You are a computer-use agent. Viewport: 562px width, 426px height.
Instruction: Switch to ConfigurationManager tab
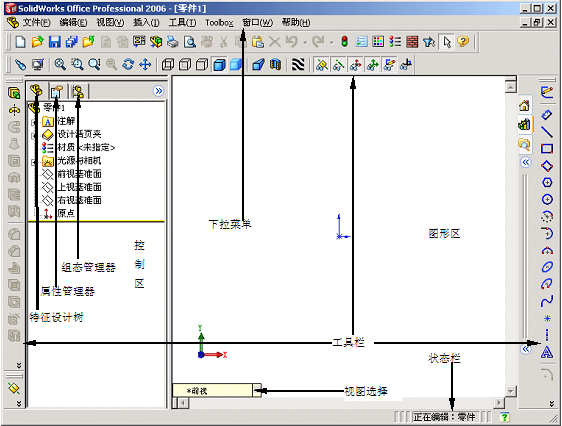tap(77, 91)
